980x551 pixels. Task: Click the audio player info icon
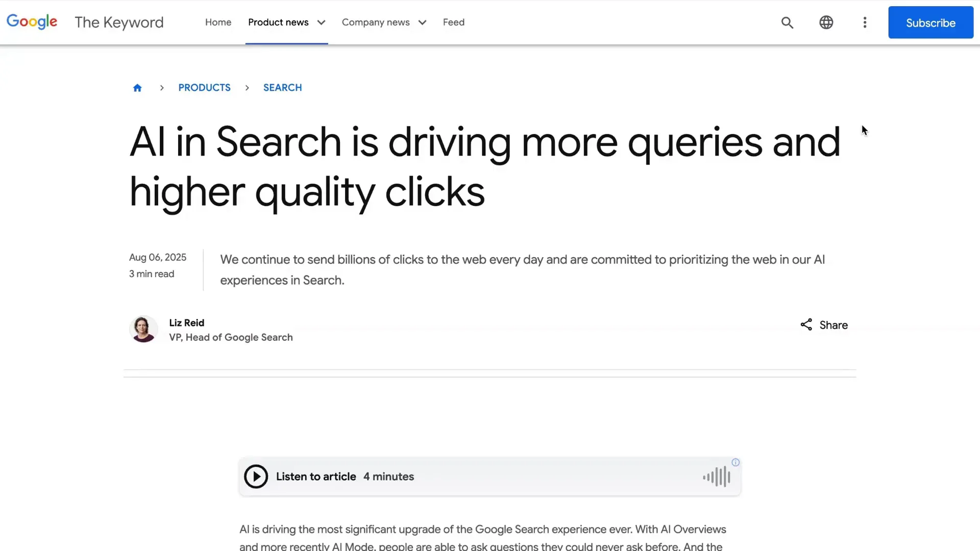[736, 462]
